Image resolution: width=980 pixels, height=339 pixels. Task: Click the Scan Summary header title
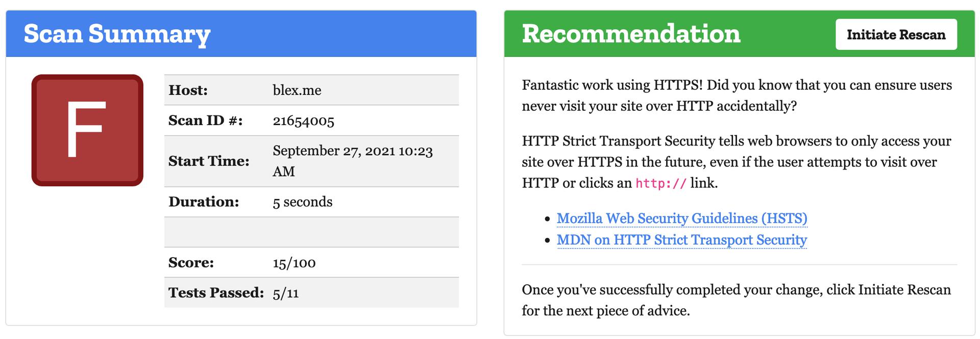point(117,34)
